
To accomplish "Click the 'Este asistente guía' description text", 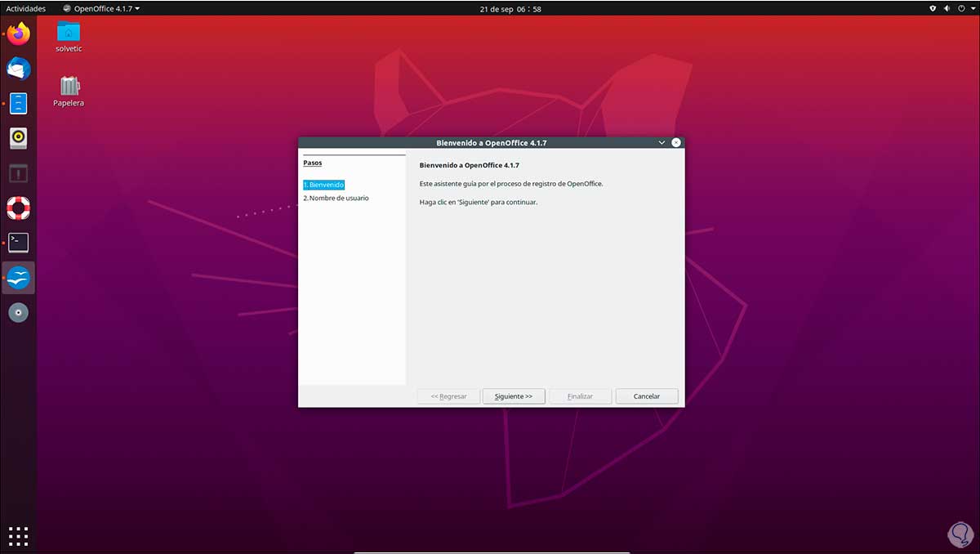I will tap(511, 184).
